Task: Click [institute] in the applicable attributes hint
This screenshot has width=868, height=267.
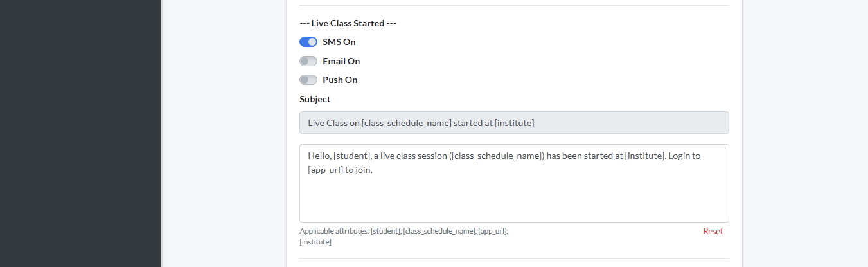Action: pos(315,242)
